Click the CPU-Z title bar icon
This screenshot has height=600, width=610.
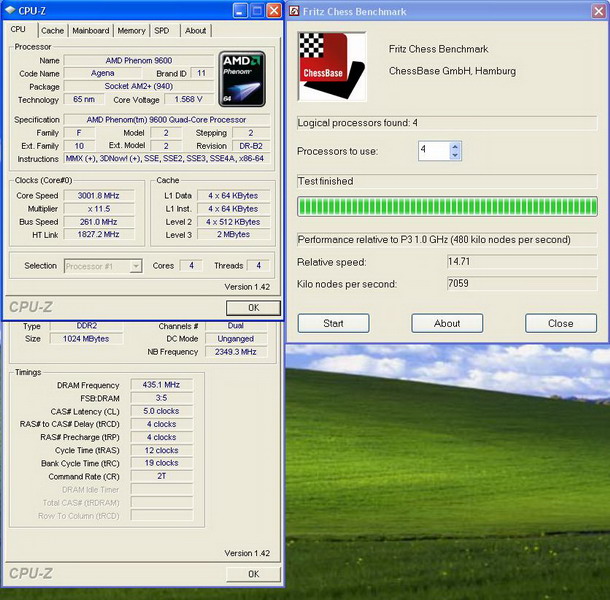[x=10, y=11]
